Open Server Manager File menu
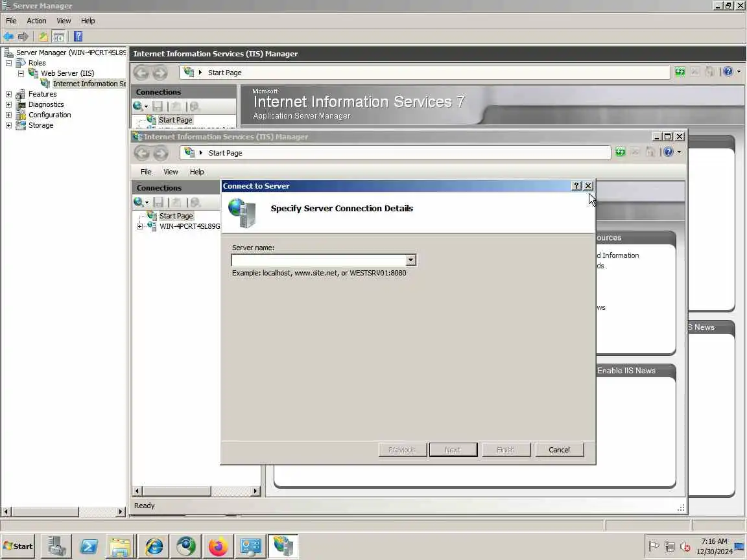The image size is (747, 560). [11, 21]
